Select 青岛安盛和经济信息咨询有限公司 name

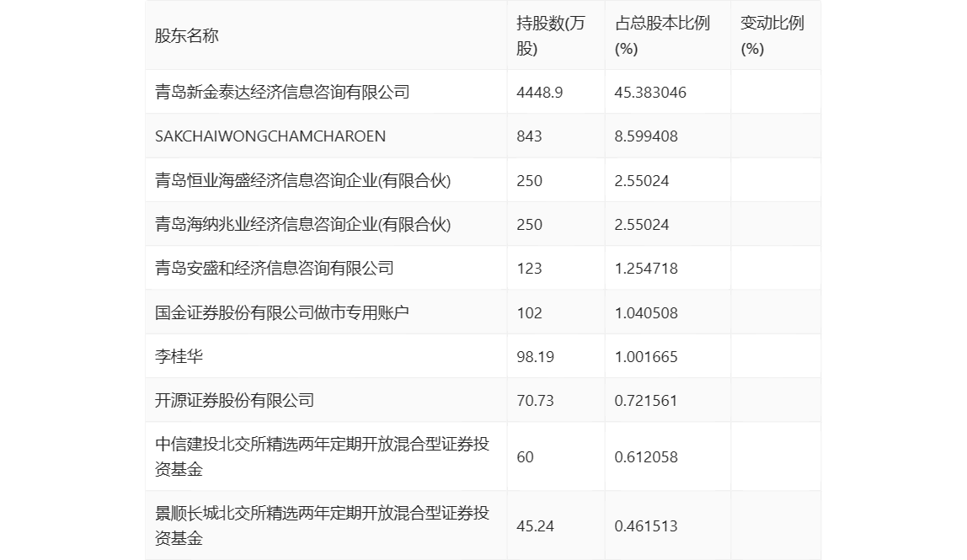pos(275,268)
